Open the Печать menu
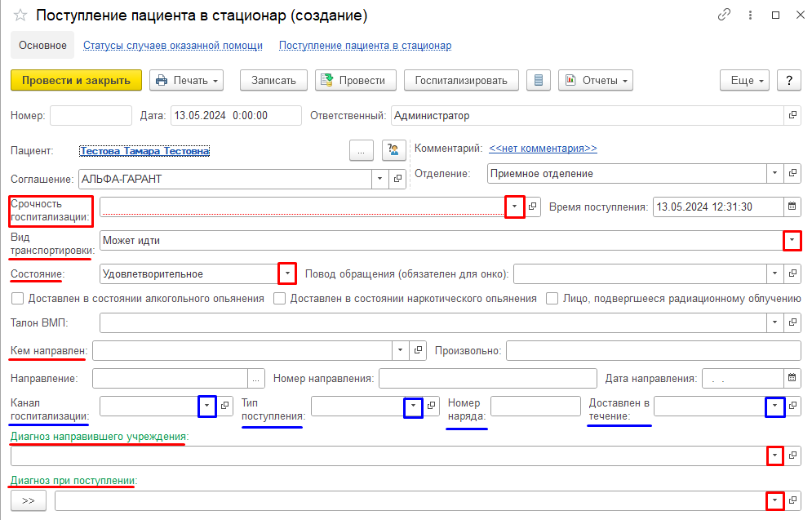This screenshot has height=520, width=812. (x=186, y=80)
